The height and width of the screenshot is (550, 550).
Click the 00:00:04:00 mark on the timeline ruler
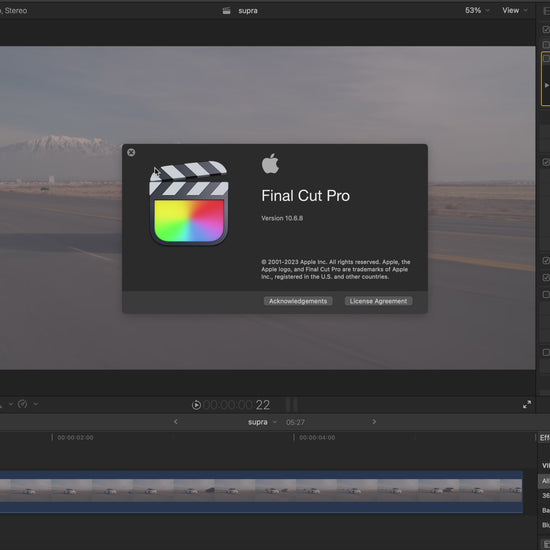pos(317,437)
